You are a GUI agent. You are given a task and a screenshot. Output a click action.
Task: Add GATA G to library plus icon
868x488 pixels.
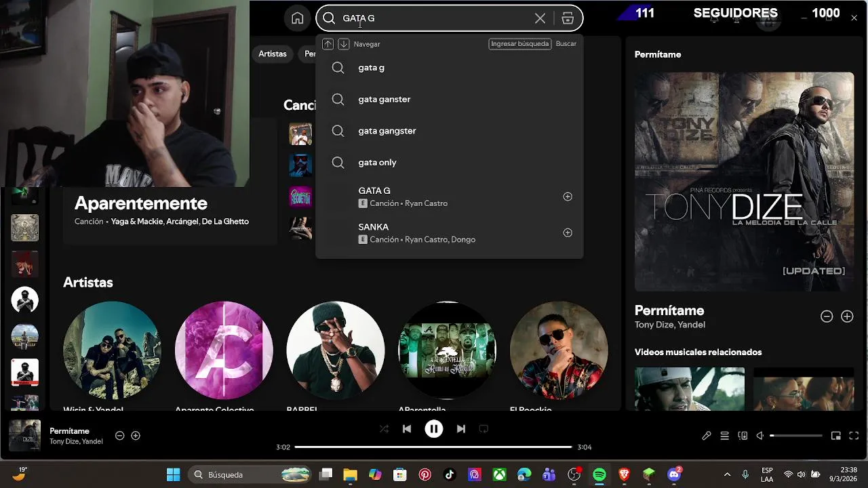tap(568, 197)
